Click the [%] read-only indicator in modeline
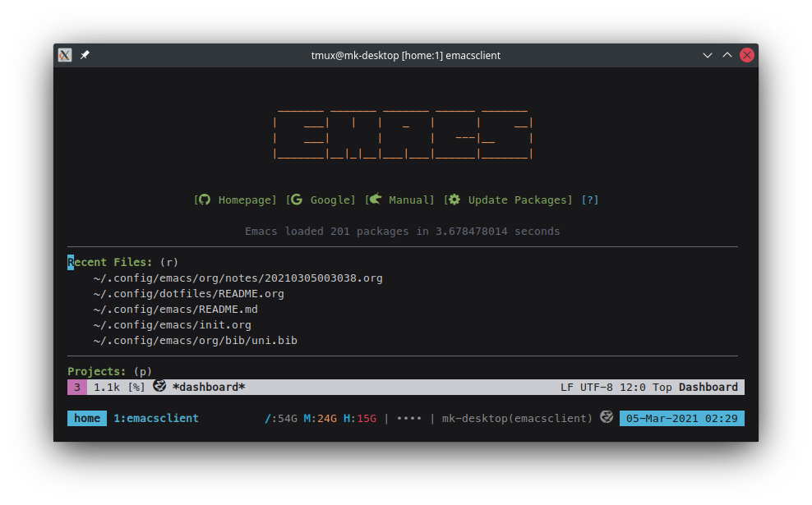 tap(136, 387)
